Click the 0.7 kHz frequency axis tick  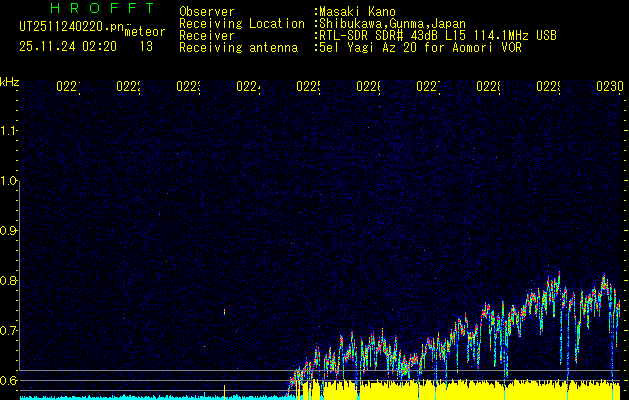point(9,331)
